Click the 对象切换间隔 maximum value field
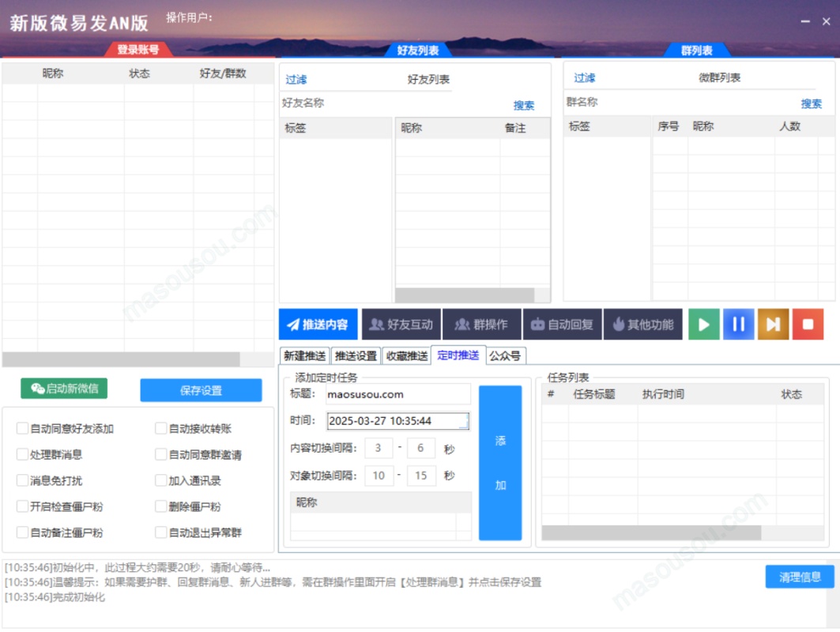 (x=420, y=475)
